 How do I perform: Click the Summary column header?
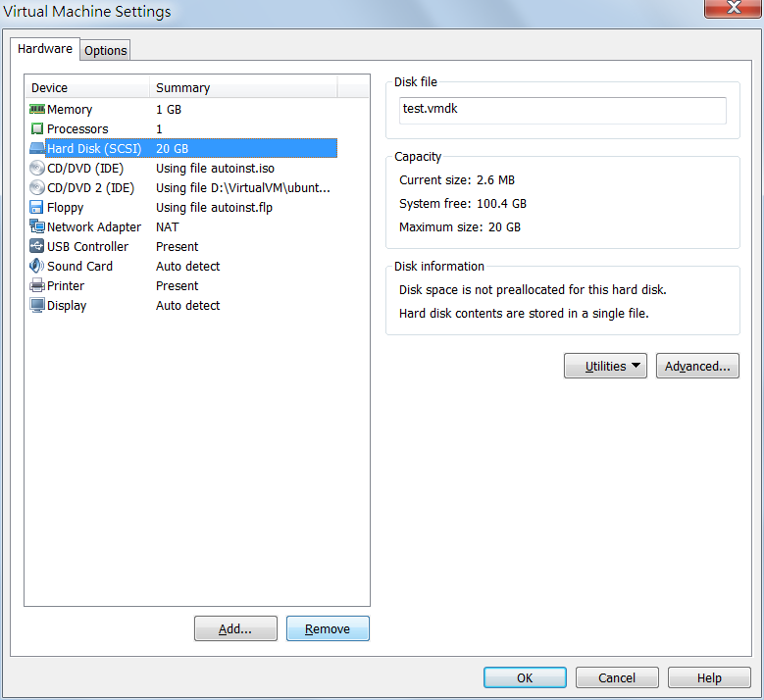243,87
